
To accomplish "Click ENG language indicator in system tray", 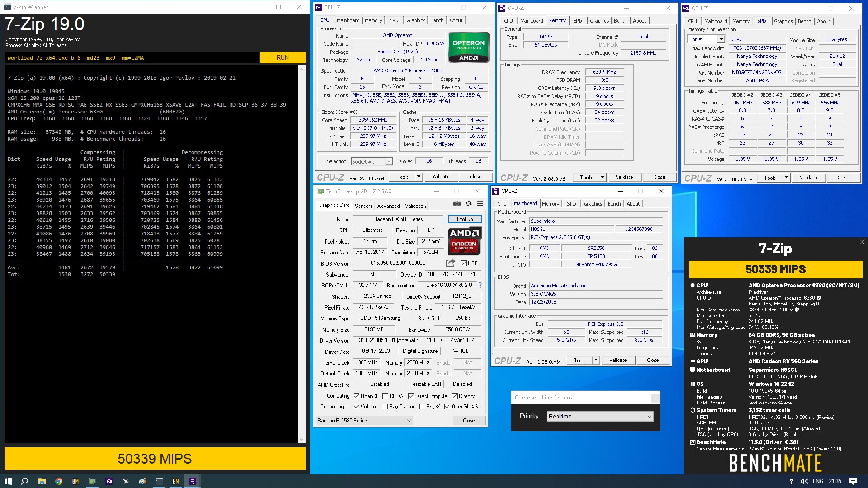I will pos(818,481).
